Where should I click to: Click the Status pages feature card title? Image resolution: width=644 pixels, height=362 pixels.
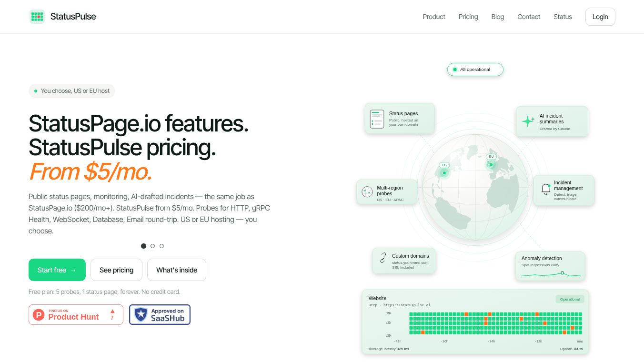(x=403, y=113)
